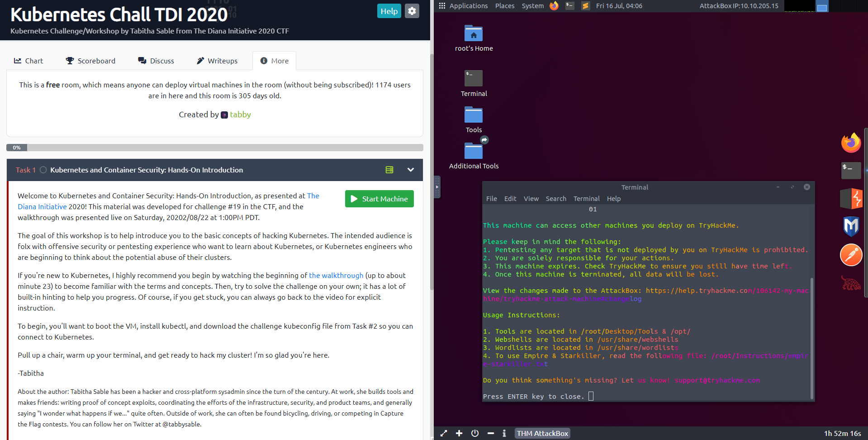The width and height of the screenshot is (868, 440).
Task: Click the Terminal window vertical scrollbar
Action: 812,339
